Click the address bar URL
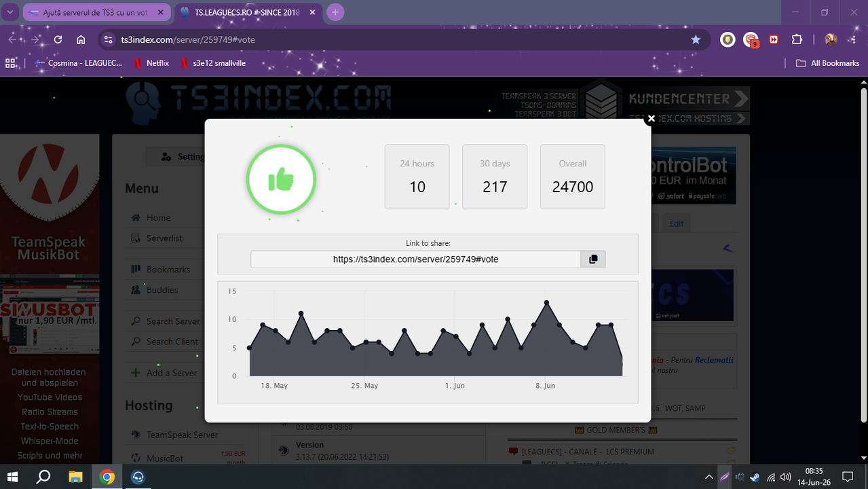Screen dimensions: 868x489 tap(188, 40)
